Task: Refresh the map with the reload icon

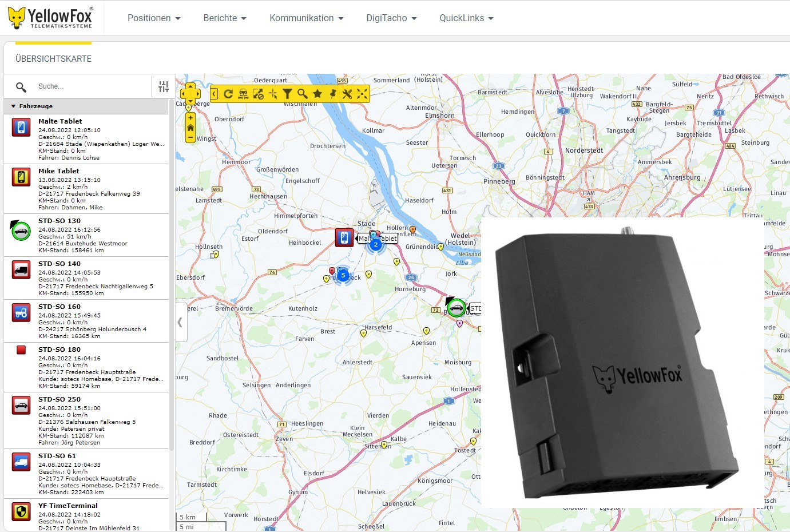Action: tap(228, 94)
